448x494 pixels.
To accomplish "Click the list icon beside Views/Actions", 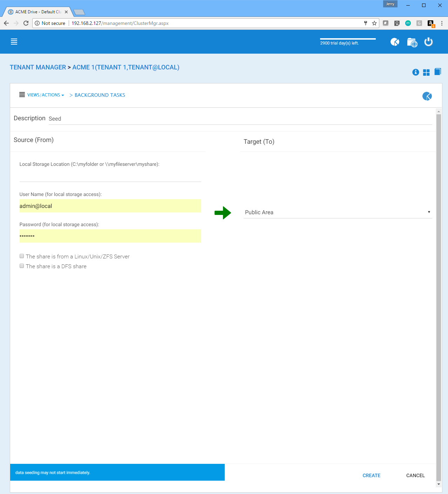I will pos(22,95).
